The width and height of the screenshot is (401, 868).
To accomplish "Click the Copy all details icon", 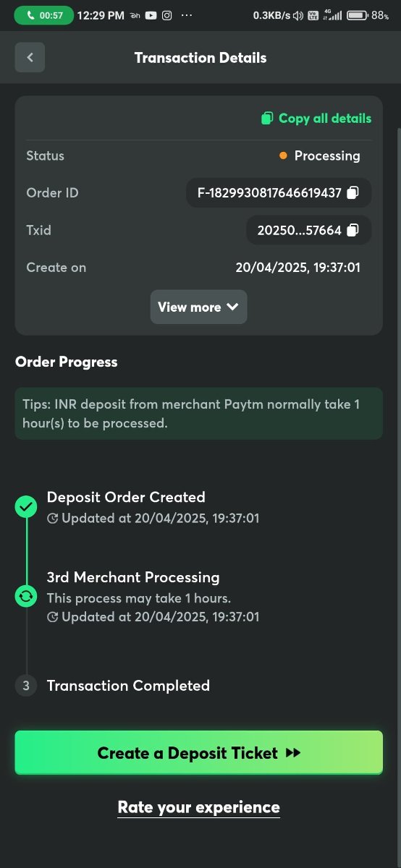I will pos(267,119).
